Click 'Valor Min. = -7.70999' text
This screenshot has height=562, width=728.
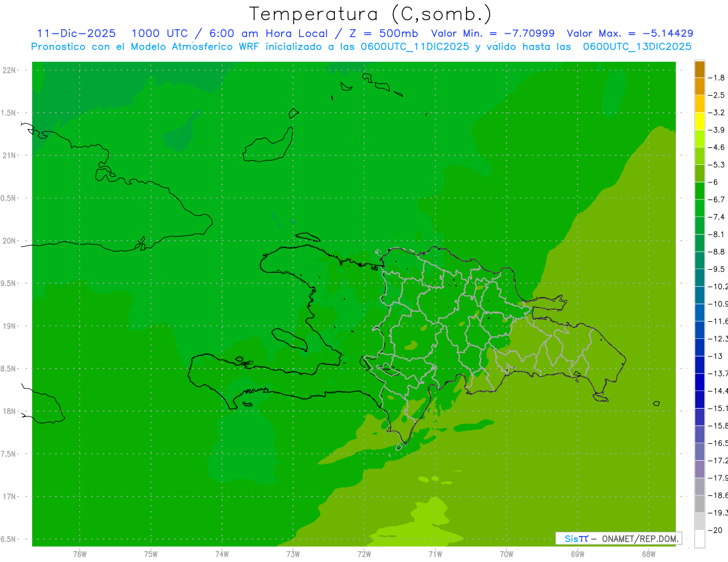[x=493, y=33]
